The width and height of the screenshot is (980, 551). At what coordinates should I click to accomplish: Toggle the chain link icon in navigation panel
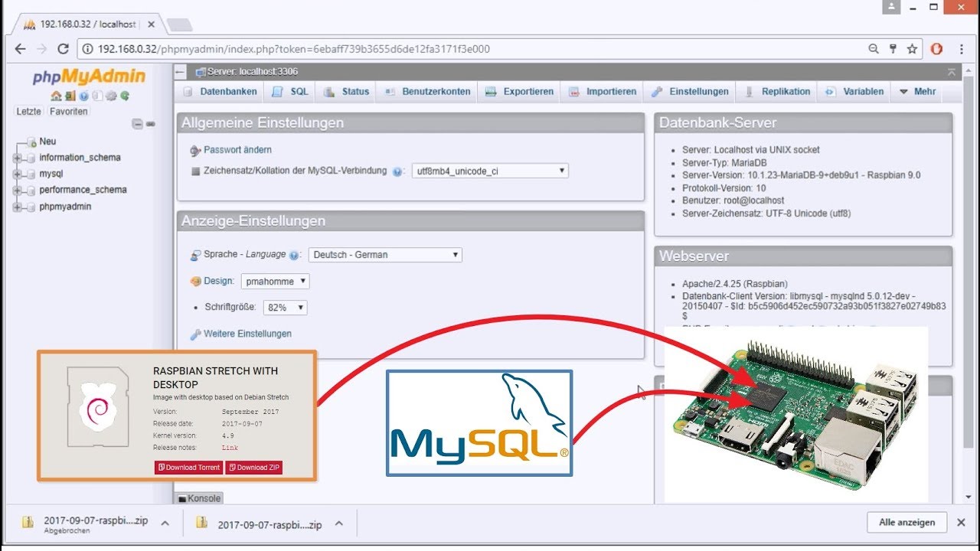(x=151, y=123)
